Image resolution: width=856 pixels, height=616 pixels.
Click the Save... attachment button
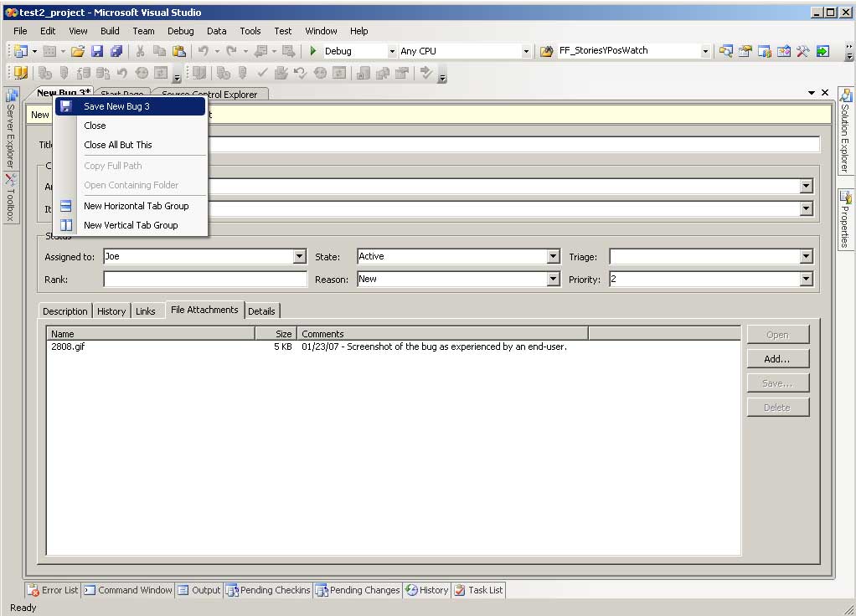777,383
